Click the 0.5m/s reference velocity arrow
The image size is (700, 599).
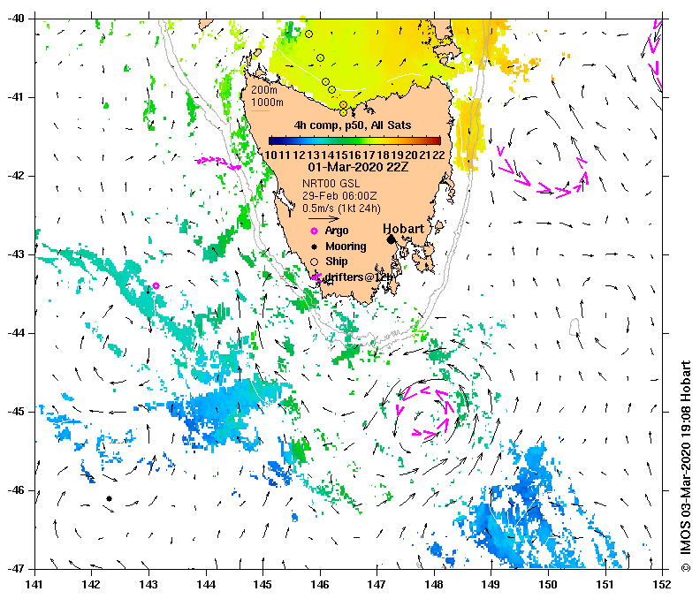pos(324,219)
